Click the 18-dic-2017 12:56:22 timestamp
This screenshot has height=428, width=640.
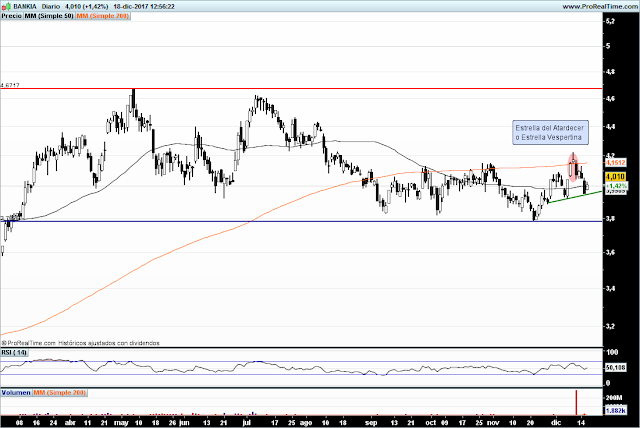coord(144,7)
